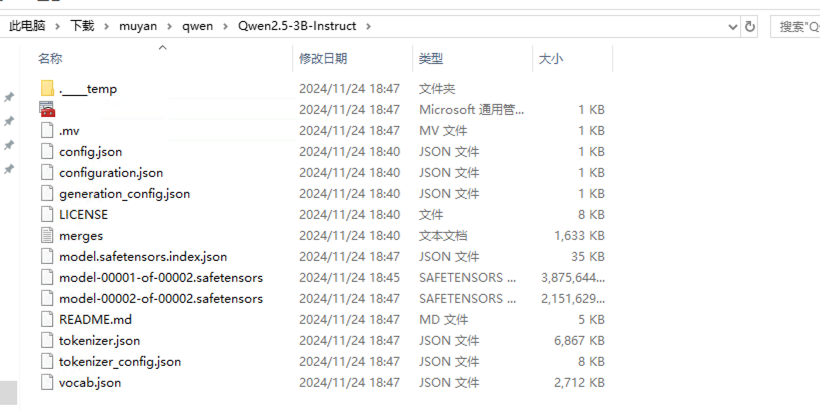Click the merges text document icon
Screen dimensions: 820x411
pyautogui.click(x=47, y=236)
